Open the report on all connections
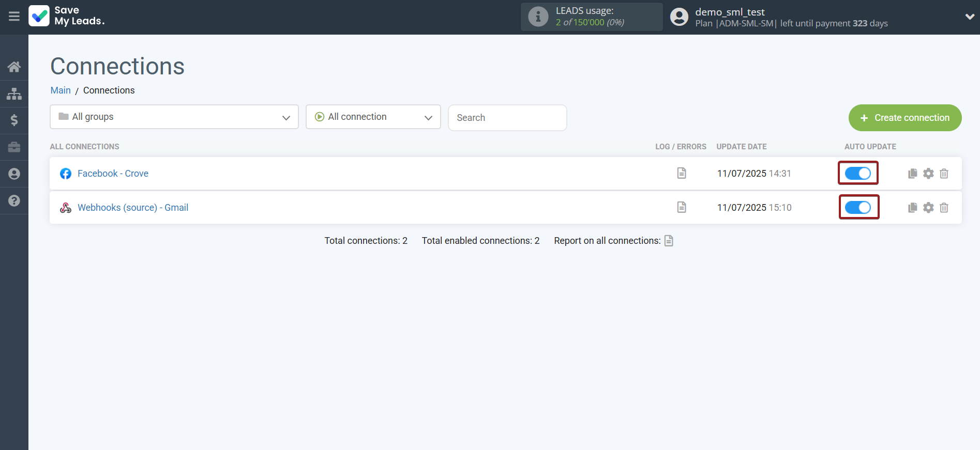The image size is (980, 450). pos(669,241)
